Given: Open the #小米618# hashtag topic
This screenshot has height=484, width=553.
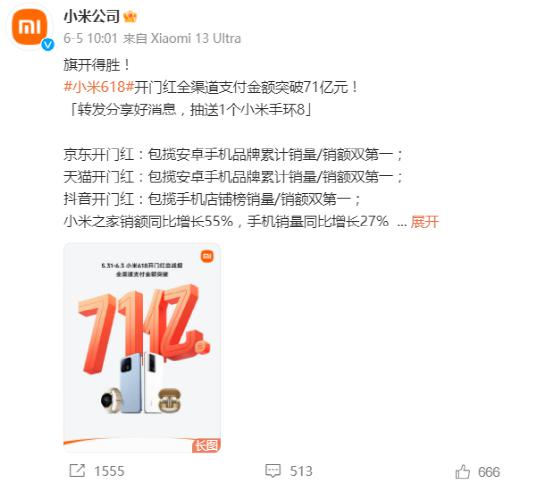Looking at the screenshot, I should click(99, 87).
